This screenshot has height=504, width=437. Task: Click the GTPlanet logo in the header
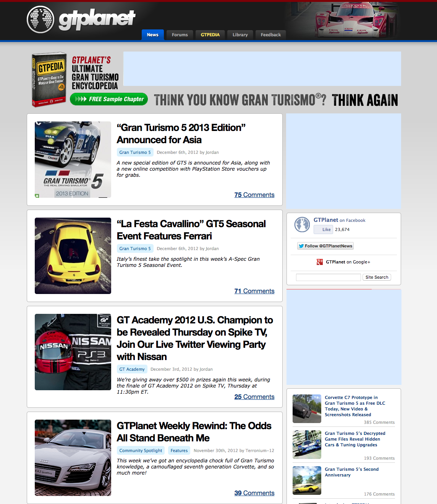81,19
